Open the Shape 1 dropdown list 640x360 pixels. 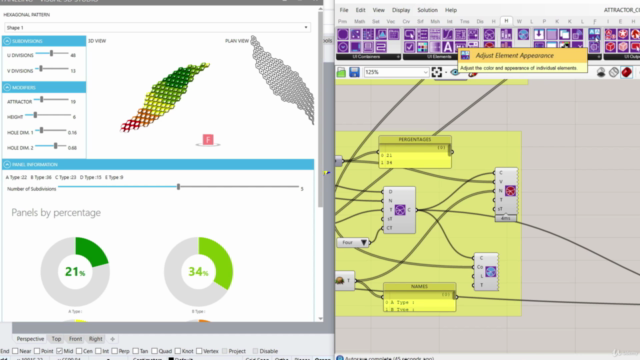point(157,27)
